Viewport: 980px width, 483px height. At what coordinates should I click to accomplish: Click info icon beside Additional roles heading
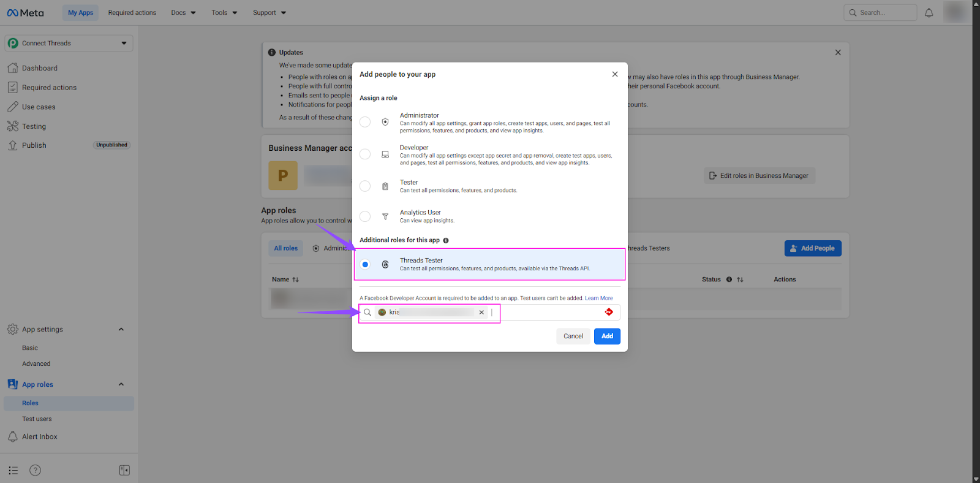pyautogui.click(x=446, y=240)
